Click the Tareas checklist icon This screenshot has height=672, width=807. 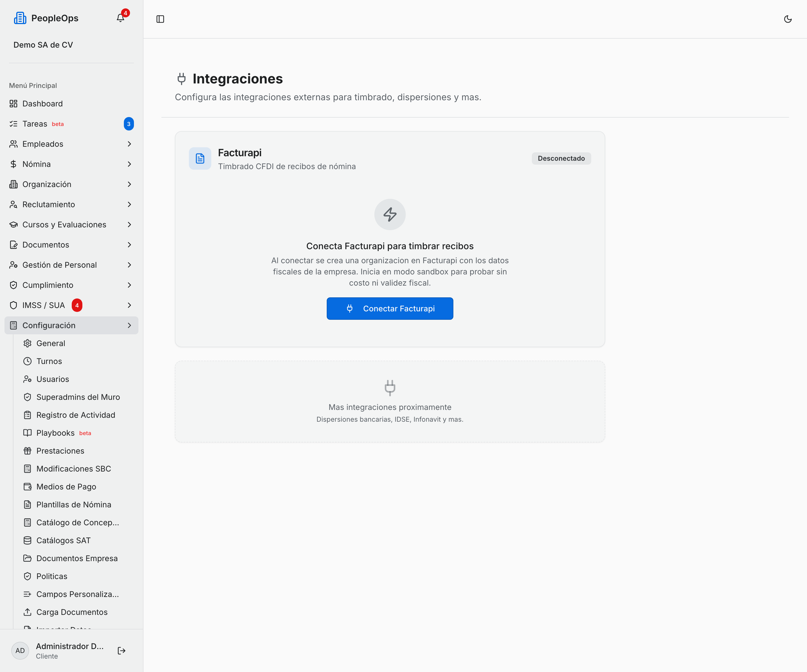[13, 124]
